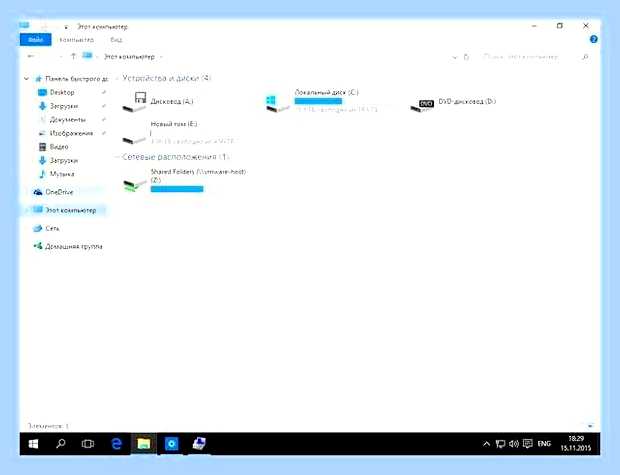Click the magnifier icon in search box
This screenshot has height=475, width=620.
pyautogui.click(x=586, y=57)
